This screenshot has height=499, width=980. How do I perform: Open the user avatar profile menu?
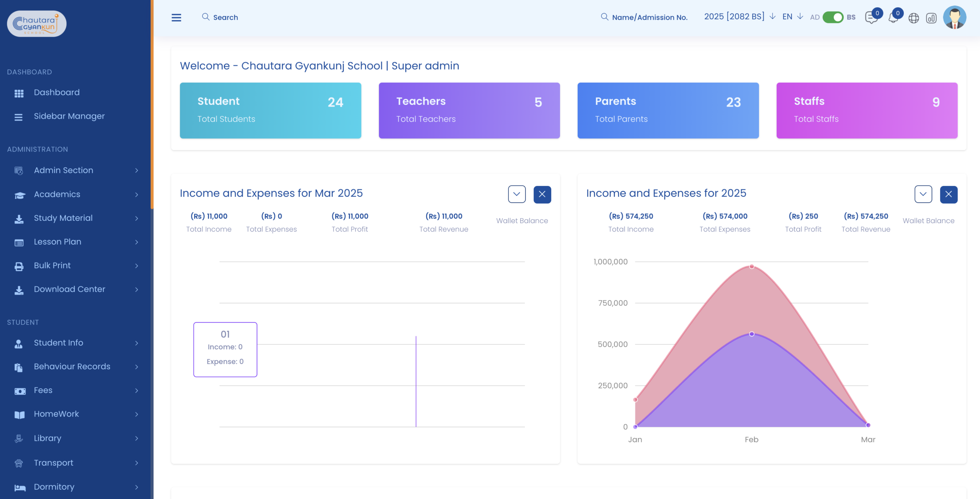tap(954, 17)
